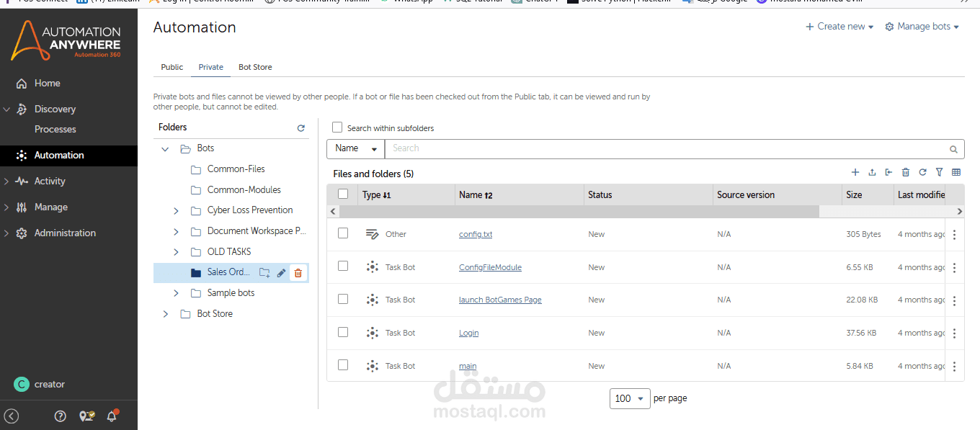Screen dimensions: 980x430
Task: Refresh the files list using the refresh icon
Action: point(922,172)
